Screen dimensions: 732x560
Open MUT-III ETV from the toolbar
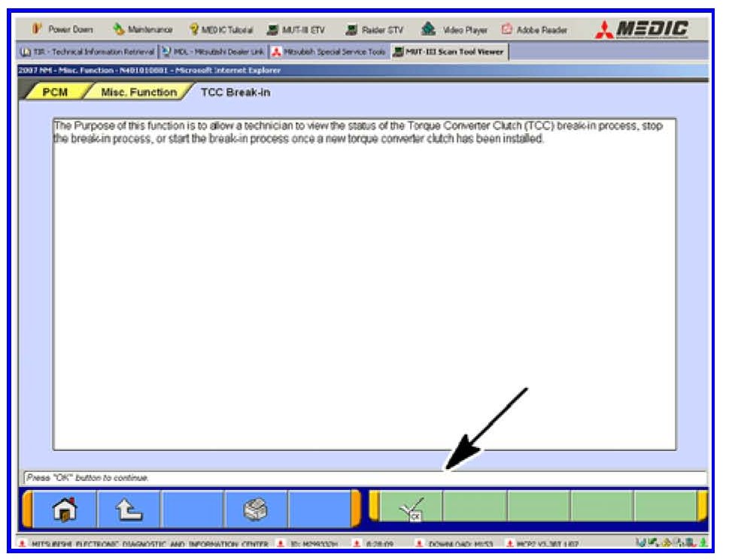(x=297, y=30)
